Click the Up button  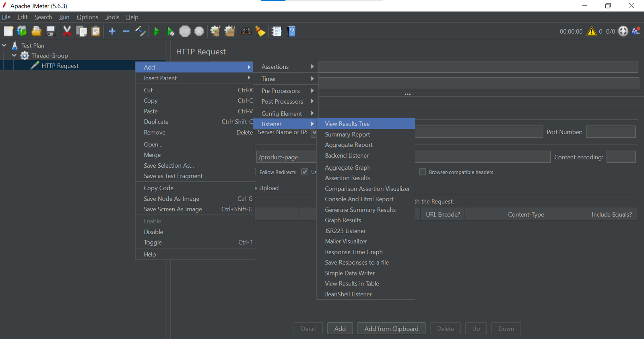tap(476, 329)
